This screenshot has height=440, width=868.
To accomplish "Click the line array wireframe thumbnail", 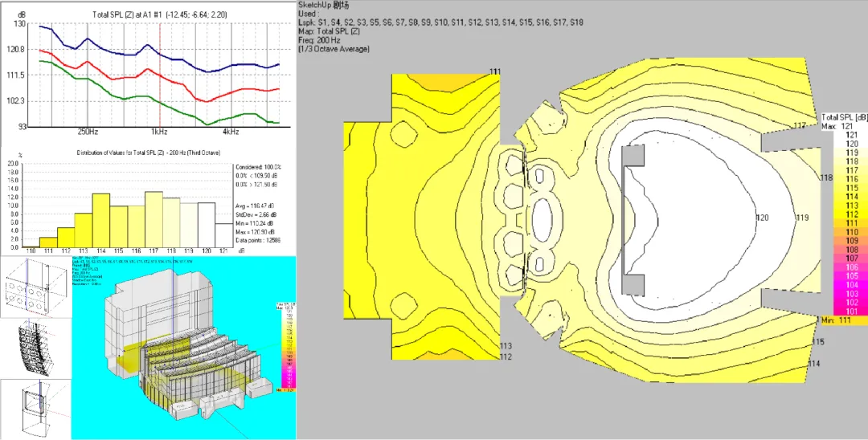I will [x=35, y=348].
